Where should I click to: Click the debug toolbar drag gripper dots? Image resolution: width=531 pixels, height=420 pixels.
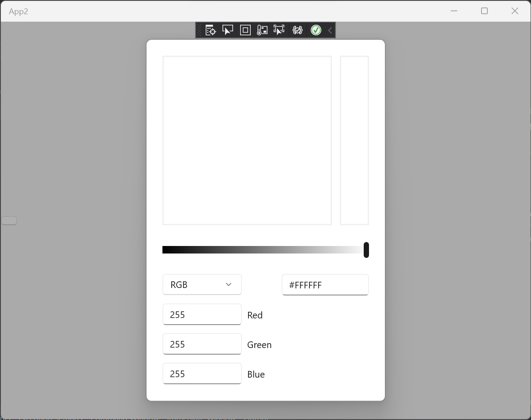pyautogui.click(x=200, y=30)
